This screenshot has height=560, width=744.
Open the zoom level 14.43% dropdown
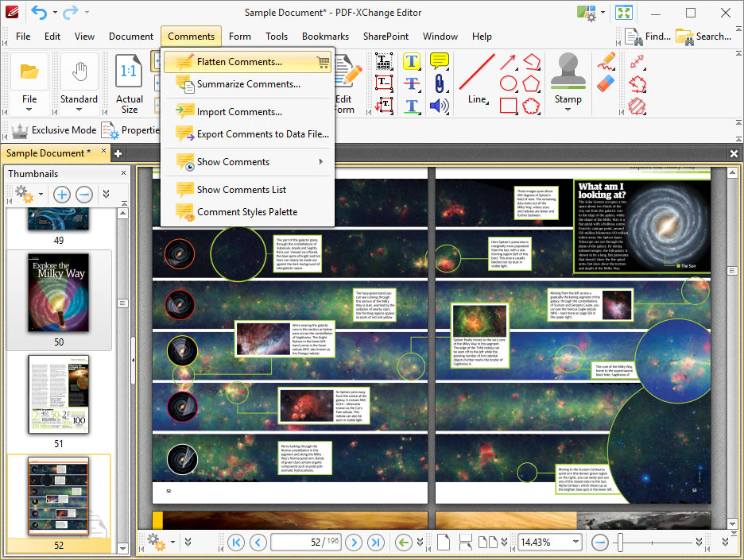575,542
